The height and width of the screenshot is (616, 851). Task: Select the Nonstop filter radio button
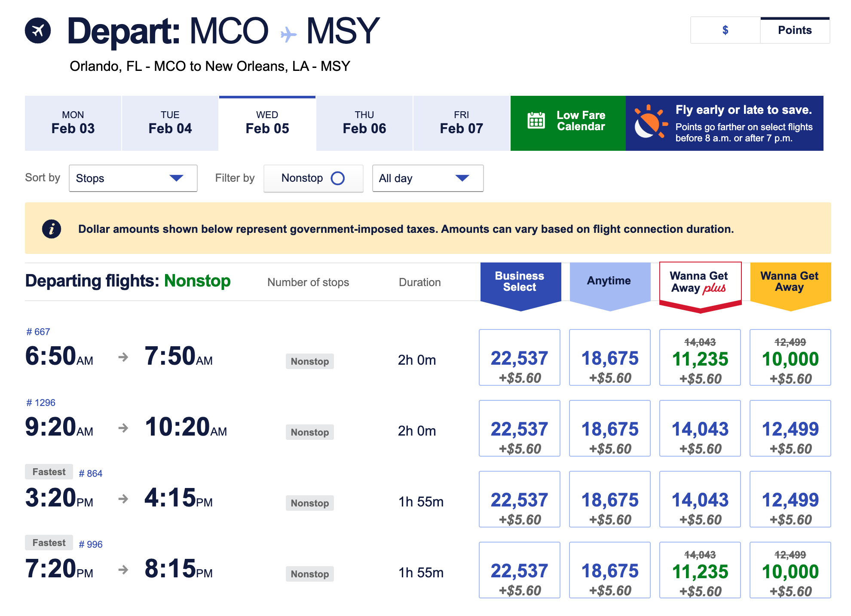tap(339, 178)
